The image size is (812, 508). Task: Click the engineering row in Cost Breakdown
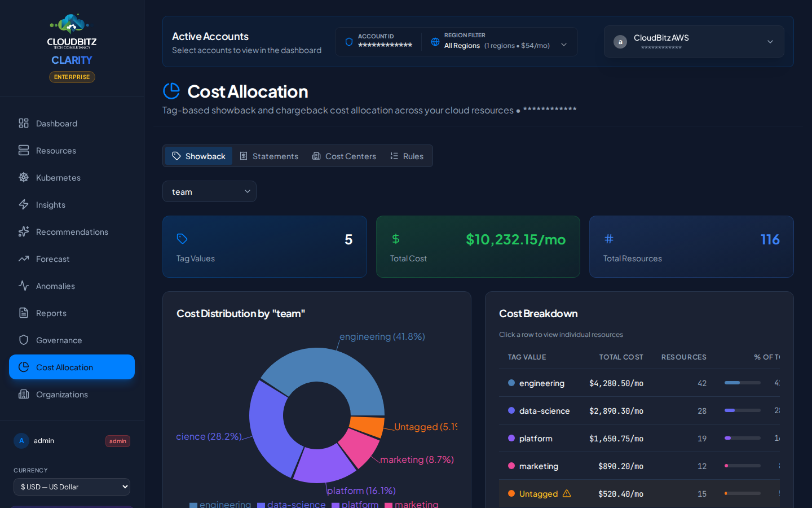620,383
